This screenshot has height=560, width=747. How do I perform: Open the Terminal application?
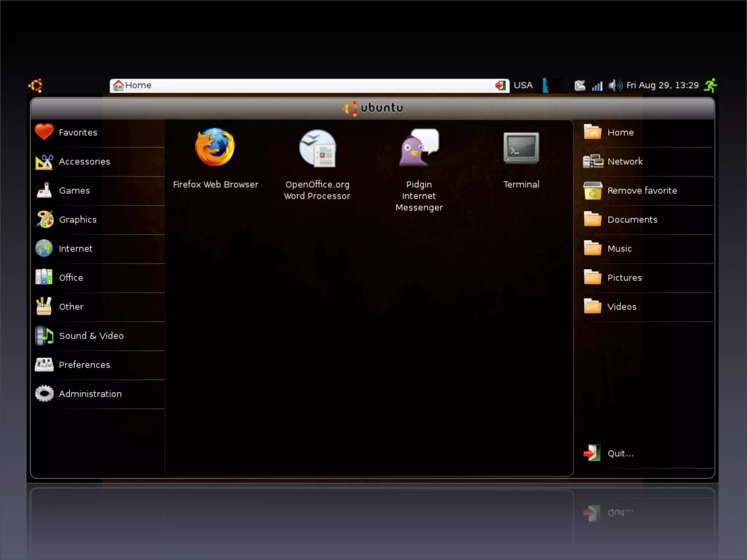click(x=521, y=148)
